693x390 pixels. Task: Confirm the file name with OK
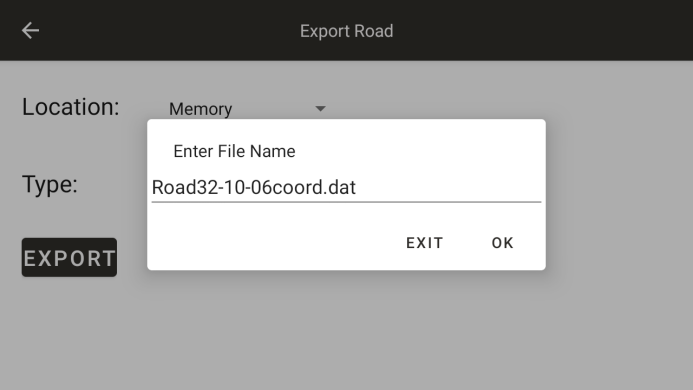(503, 243)
